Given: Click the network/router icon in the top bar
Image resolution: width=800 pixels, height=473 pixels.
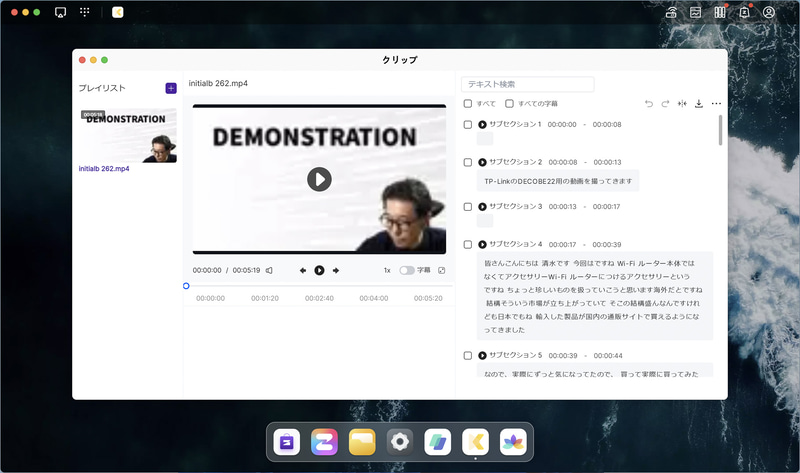Looking at the screenshot, I should (671, 12).
